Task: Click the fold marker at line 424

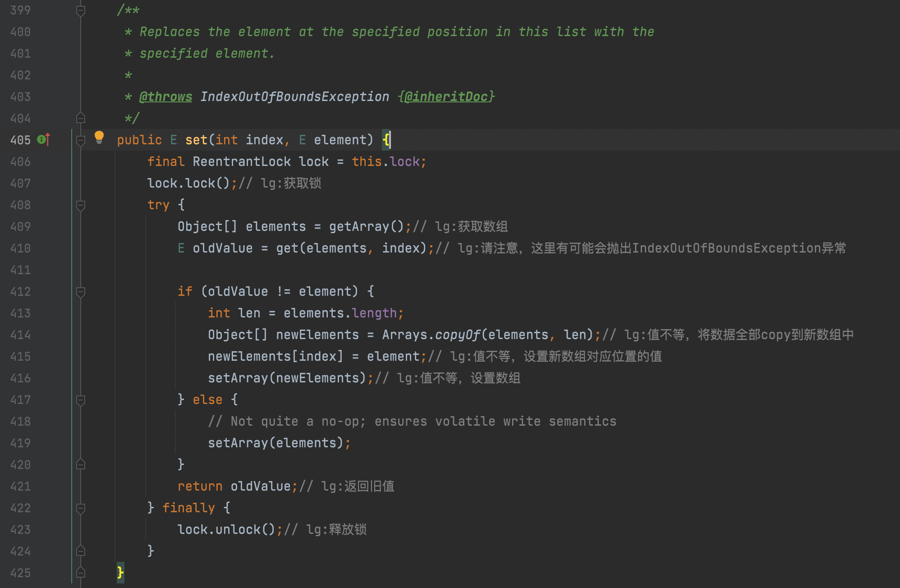Action: click(x=80, y=551)
